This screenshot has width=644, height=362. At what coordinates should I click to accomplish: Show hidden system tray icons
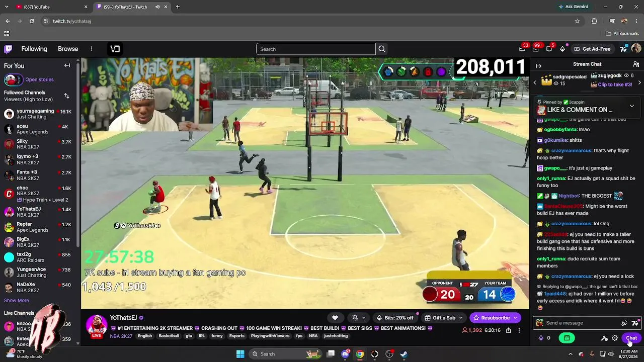tap(571, 354)
